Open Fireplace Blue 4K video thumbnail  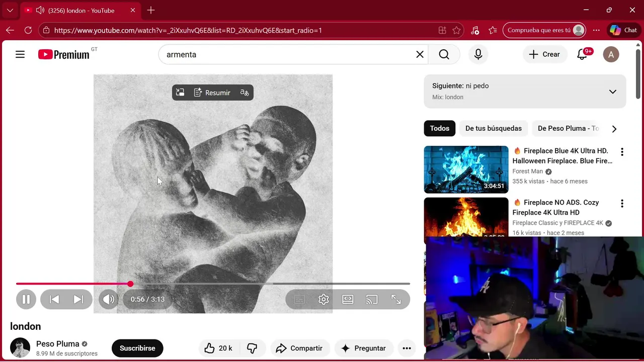pyautogui.click(x=466, y=169)
